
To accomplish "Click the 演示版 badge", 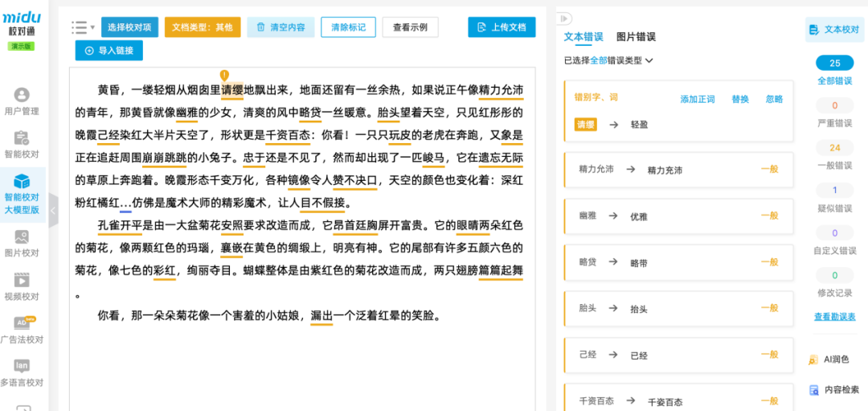I will tap(21, 46).
